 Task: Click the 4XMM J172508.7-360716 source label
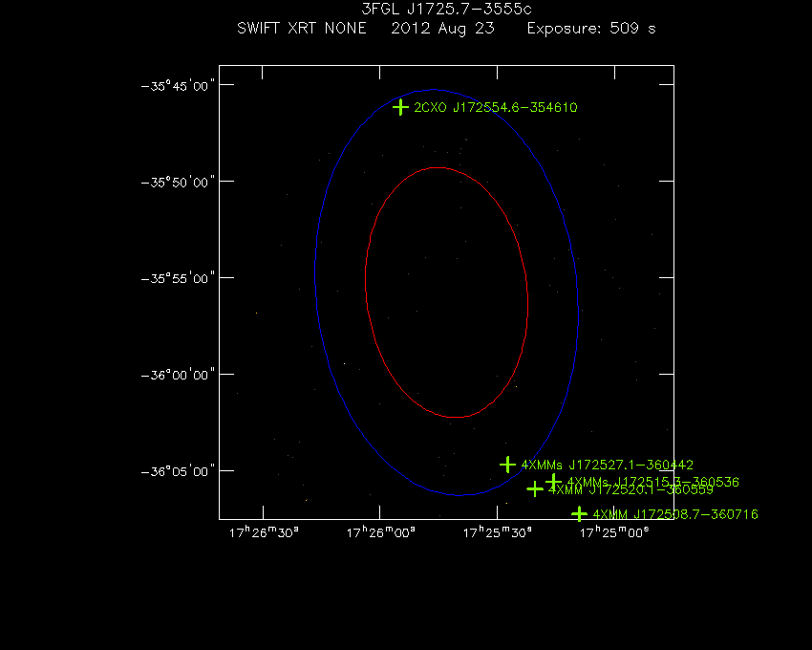click(675, 514)
